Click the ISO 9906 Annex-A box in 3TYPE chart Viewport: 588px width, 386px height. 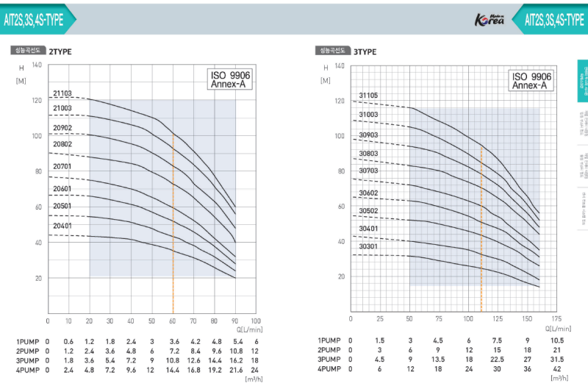pyautogui.click(x=531, y=81)
